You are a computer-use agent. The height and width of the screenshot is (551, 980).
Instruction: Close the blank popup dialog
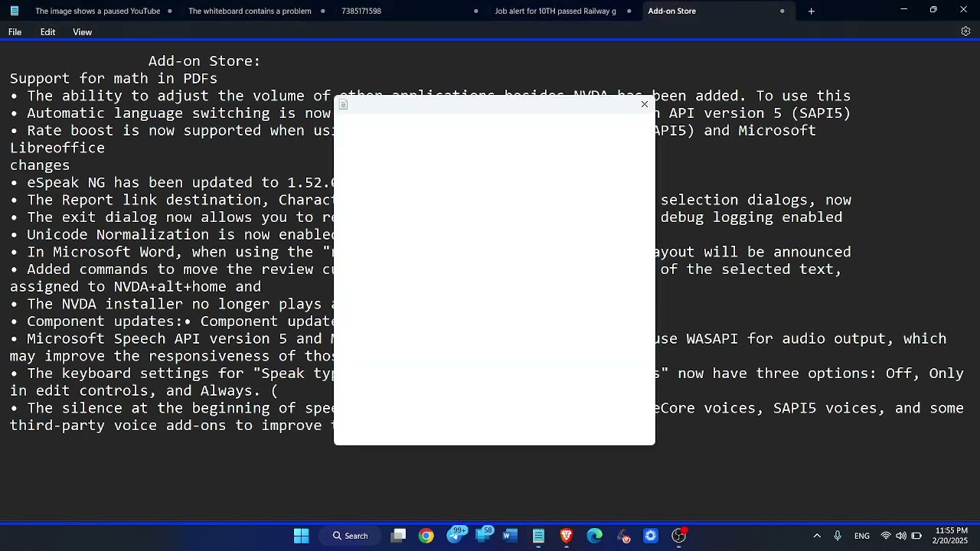645,104
